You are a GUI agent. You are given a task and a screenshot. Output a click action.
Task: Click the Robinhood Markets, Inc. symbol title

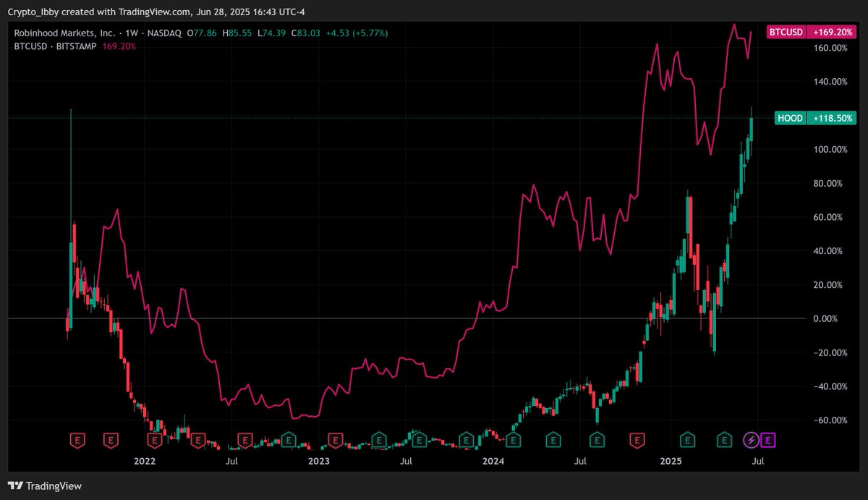coord(64,33)
